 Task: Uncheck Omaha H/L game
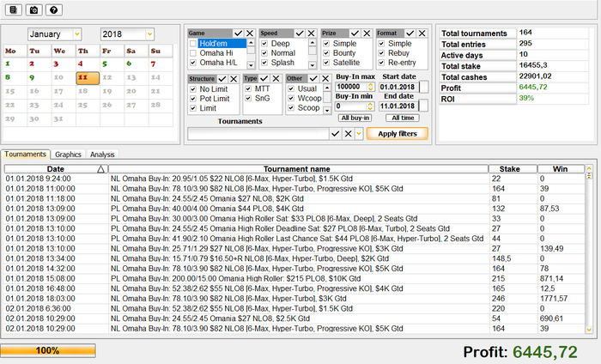(193, 63)
